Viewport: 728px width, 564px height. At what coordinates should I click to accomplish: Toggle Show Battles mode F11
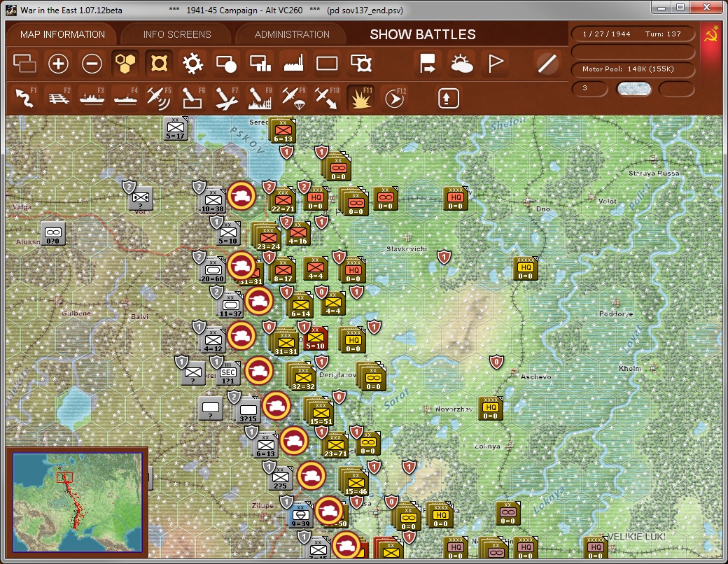click(360, 98)
